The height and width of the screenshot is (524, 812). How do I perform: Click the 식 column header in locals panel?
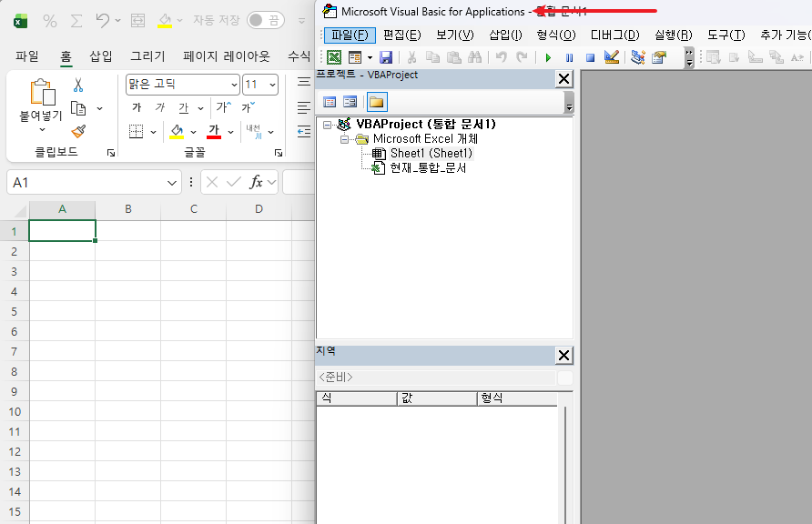[356, 398]
